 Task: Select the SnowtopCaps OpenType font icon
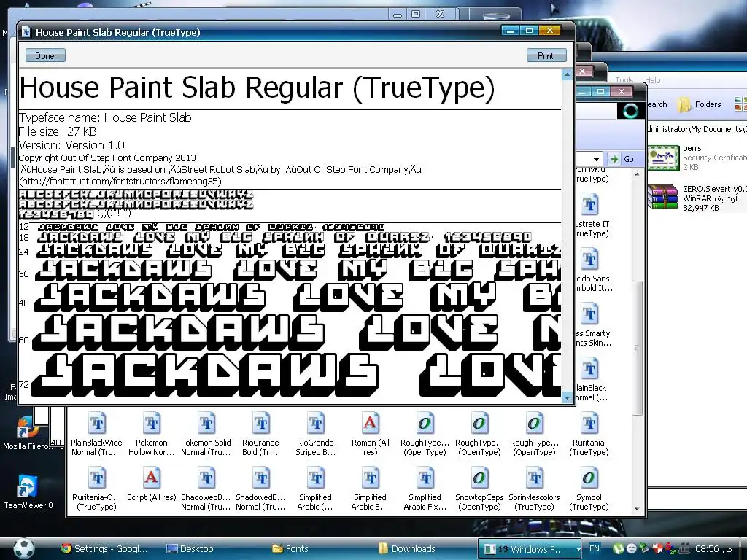point(479,478)
